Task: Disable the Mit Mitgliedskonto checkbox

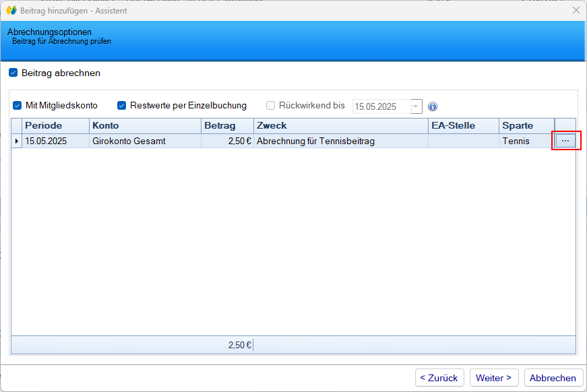Action: pyautogui.click(x=18, y=106)
